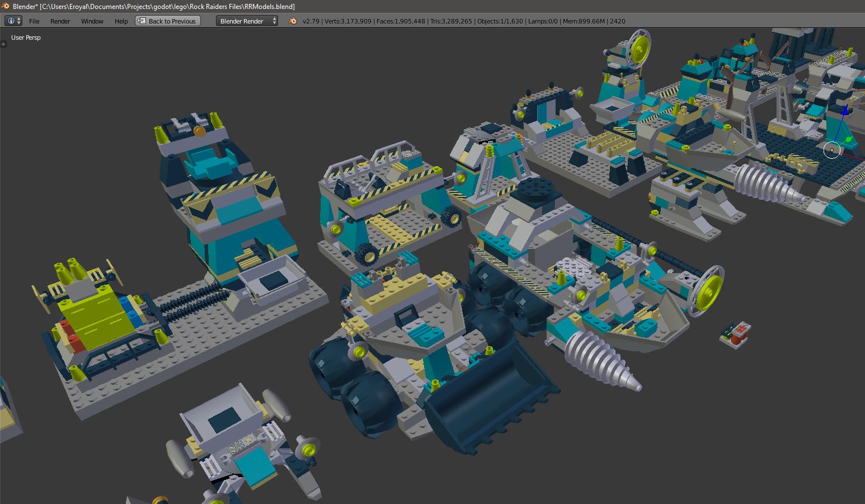The width and height of the screenshot is (865, 504).
Task: Open the Render menu
Action: [x=60, y=21]
